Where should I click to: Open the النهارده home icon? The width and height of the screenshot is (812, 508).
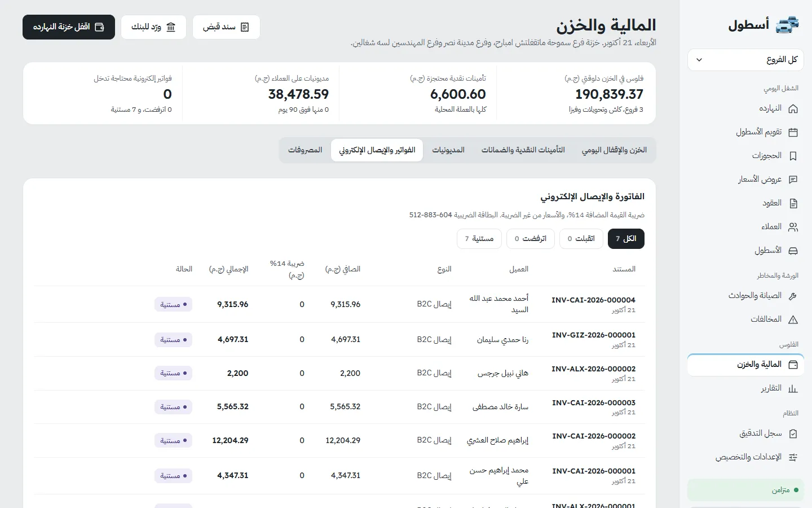793,108
